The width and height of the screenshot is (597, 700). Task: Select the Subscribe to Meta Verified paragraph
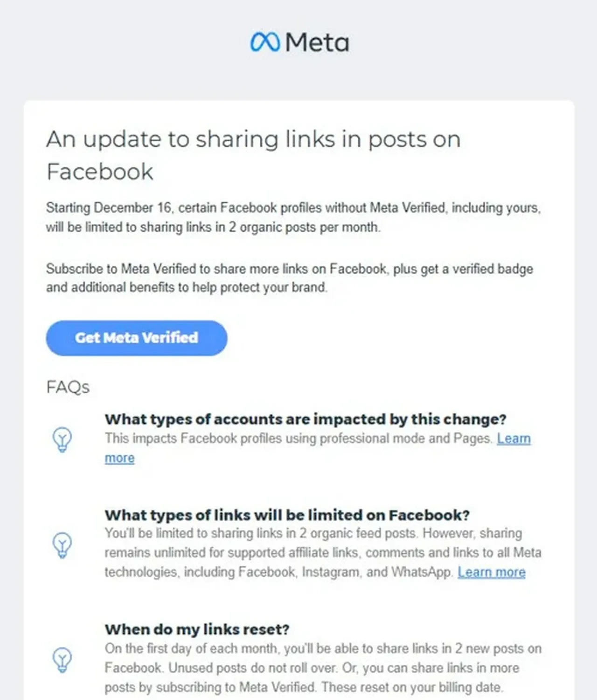pyautogui.click(x=289, y=278)
